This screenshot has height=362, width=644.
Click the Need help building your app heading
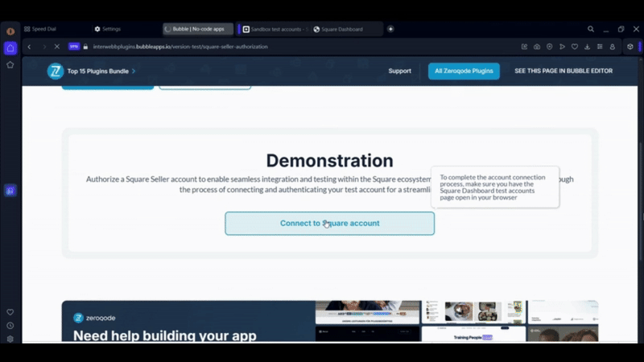coord(165,335)
